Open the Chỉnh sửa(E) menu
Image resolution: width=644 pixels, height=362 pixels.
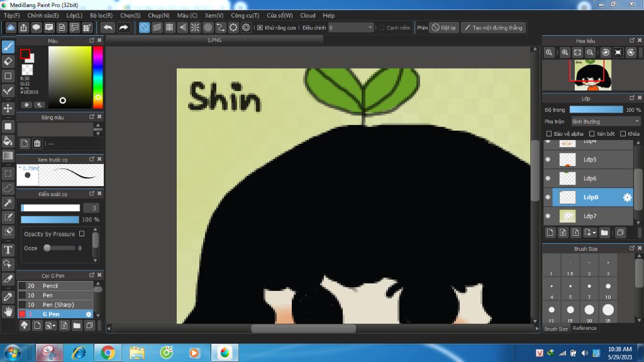click(x=43, y=15)
